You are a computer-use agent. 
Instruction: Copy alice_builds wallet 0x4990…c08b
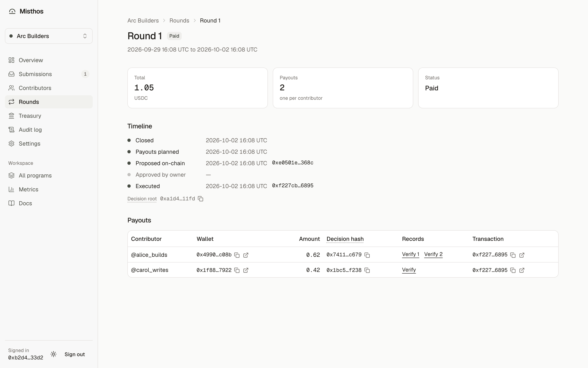237,255
